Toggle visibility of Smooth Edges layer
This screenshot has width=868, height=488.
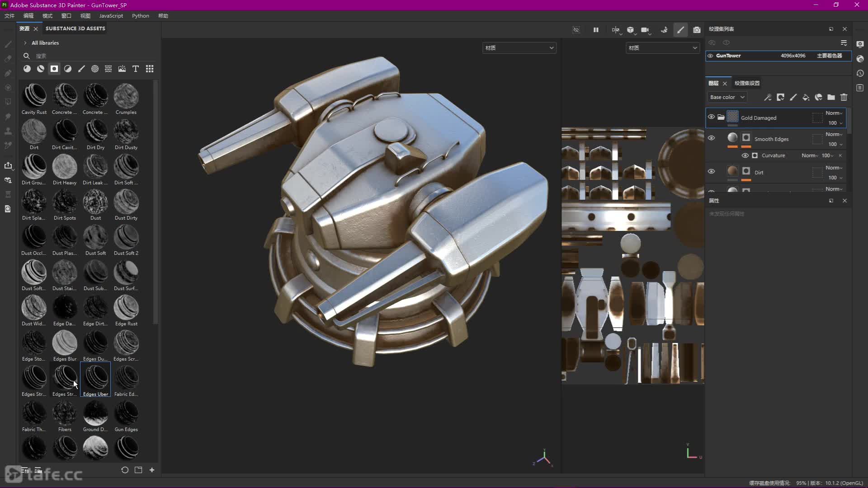point(711,138)
